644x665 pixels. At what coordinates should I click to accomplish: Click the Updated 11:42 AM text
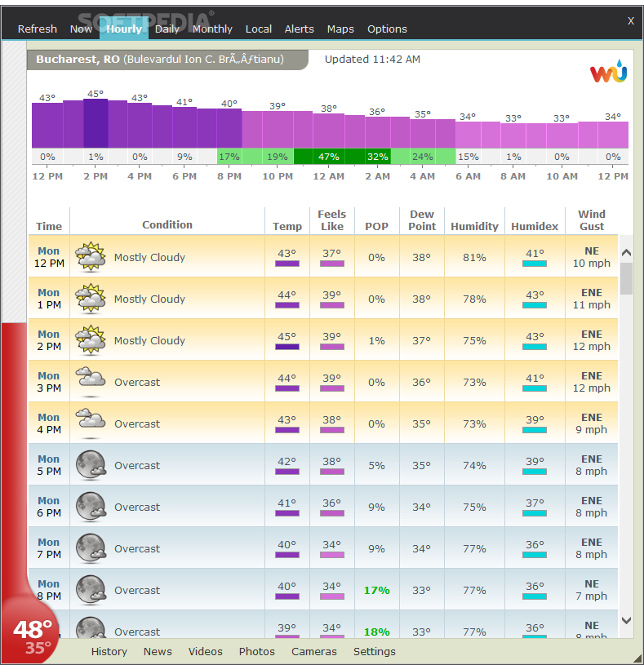point(372,60)
